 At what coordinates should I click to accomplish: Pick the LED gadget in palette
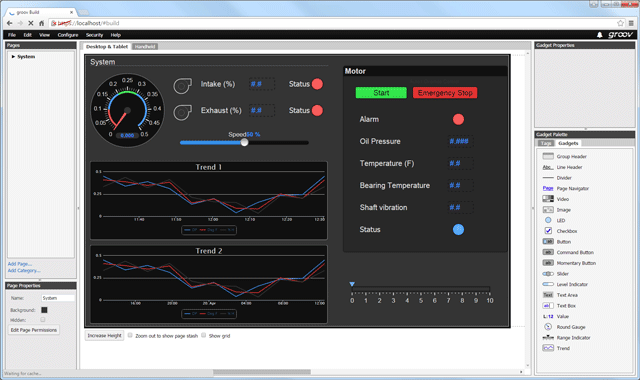point(554,220)
